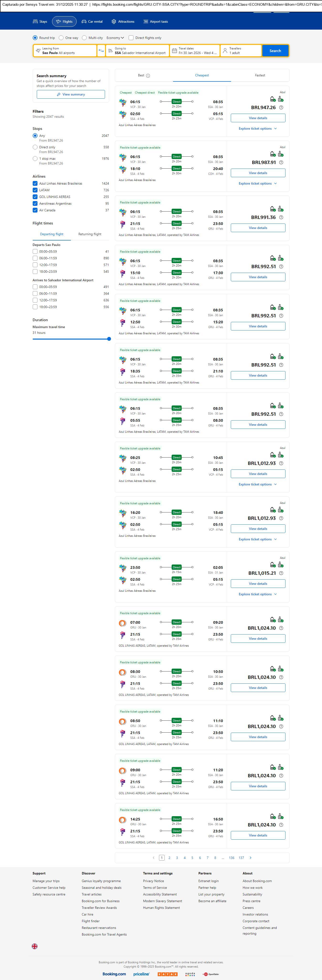This screenshot has height=980, width=322.
Task: Open the Economy cabin class dropdown
Action: click(115, 38)
